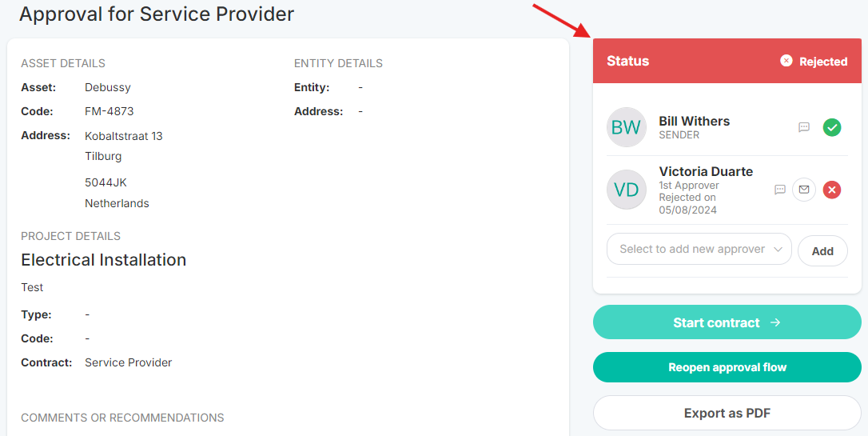Image resolution: width=868 pixels, height=436 pixels.
Task: Click the Add approver button
Action: pyautogui.click(x=822, y=251)
